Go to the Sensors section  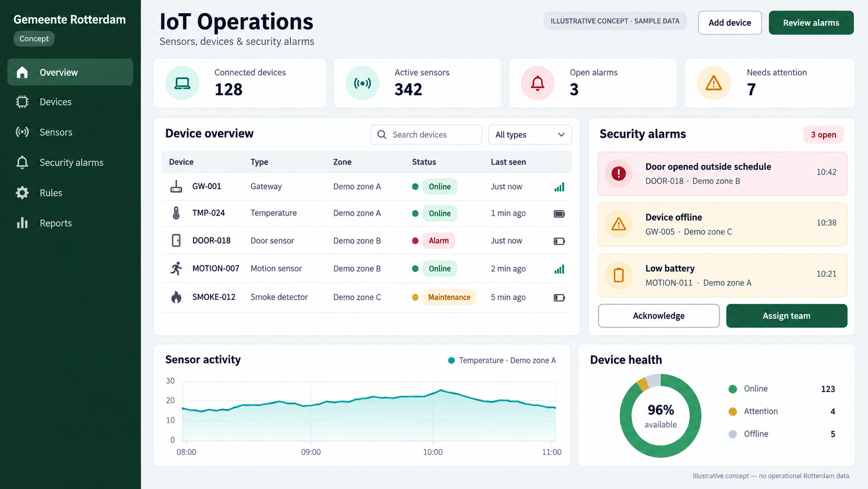70,132
